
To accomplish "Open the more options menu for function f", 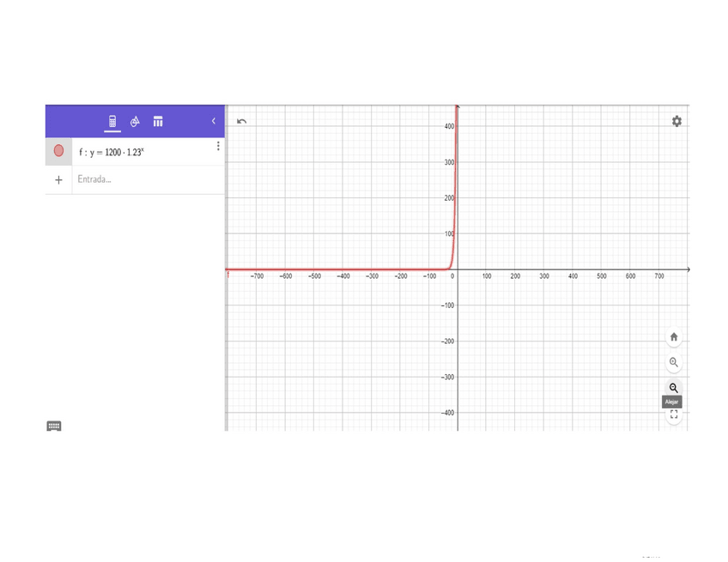I will pyautogui.click(x=218, y=146).
